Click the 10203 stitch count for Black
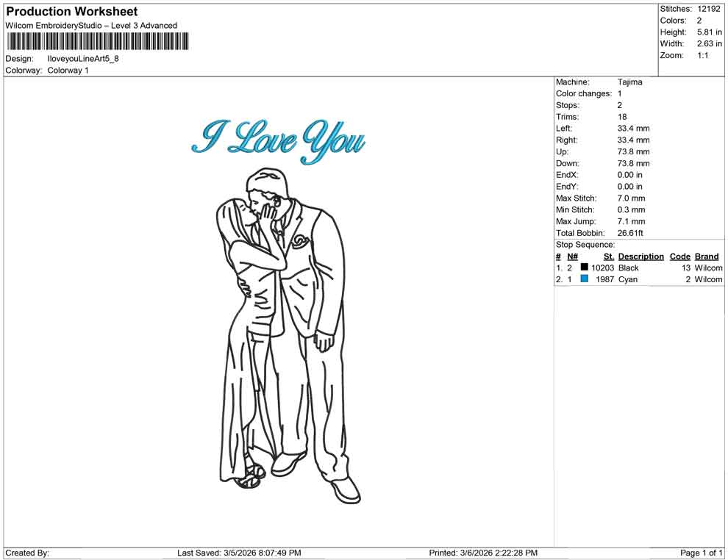Image resolution: width=728 pixels, height=560 pixels. point(603,268)
